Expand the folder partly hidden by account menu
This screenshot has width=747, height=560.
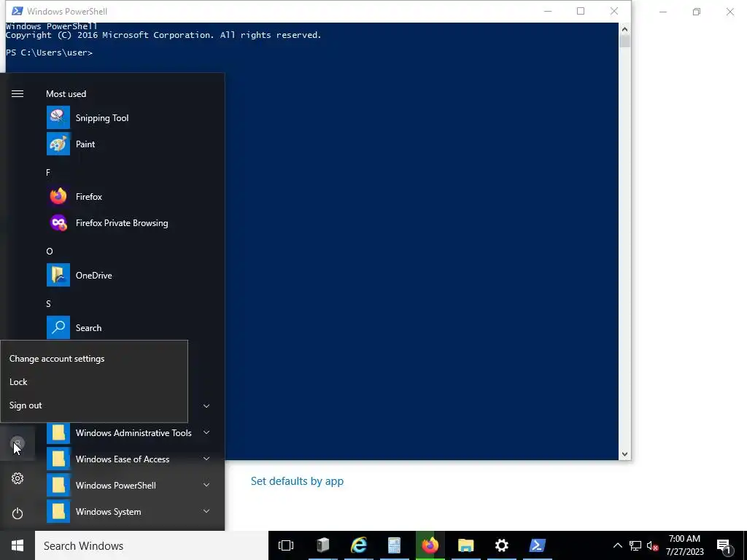(x=206, y=405)
